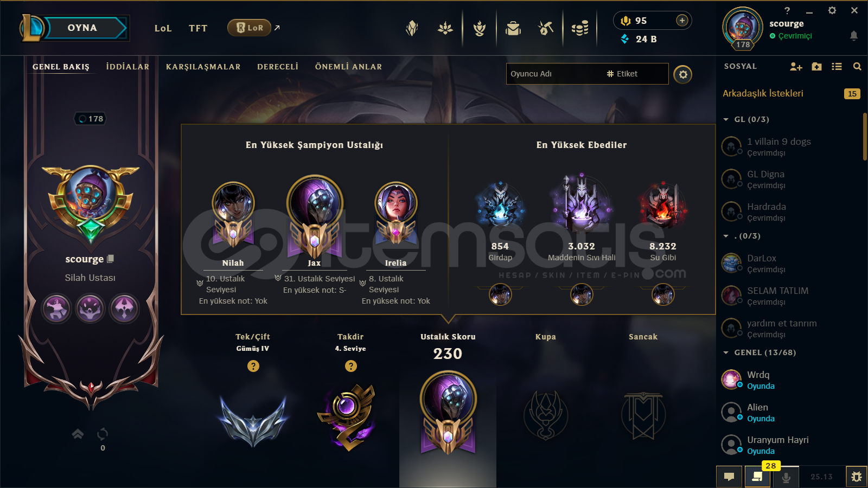868x488 pixels.
Task: Open the Store coins icon
Action: pos(580,28)
